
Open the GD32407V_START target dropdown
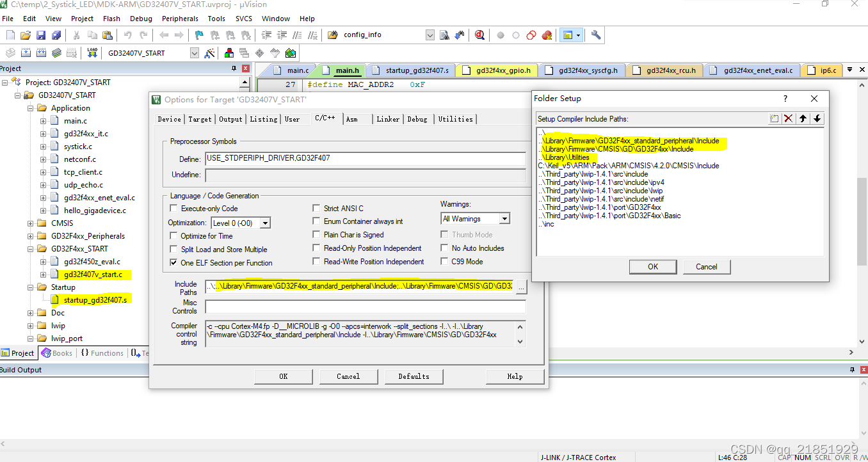(x=195, y=53)
